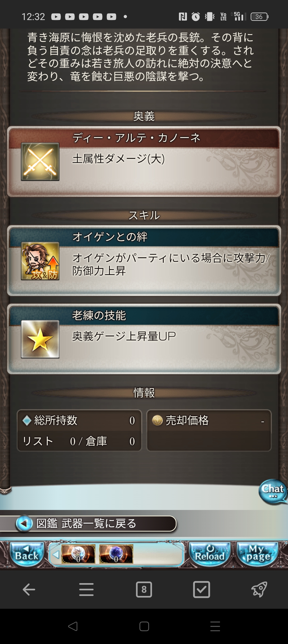This screenshot has height=644, width=288.
Task: Go to My page
Action: [x=258, y=554]
